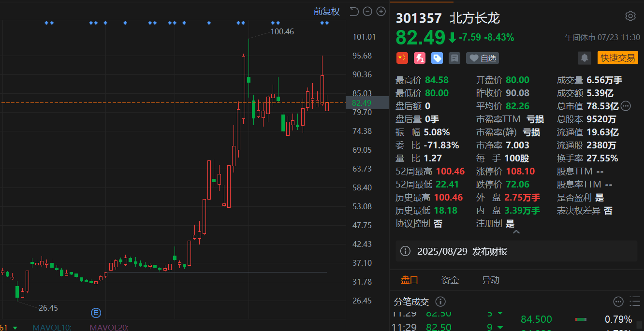The height and width of the screenshot is (331, 644).
Task: Click the 涨停价 108.10 value
Action: (x=520, y=172)
